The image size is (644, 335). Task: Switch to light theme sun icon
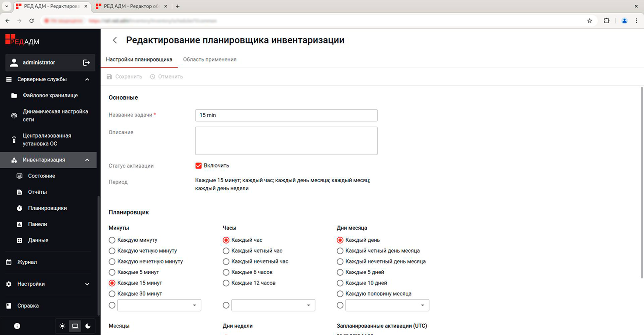click(62, 326)
